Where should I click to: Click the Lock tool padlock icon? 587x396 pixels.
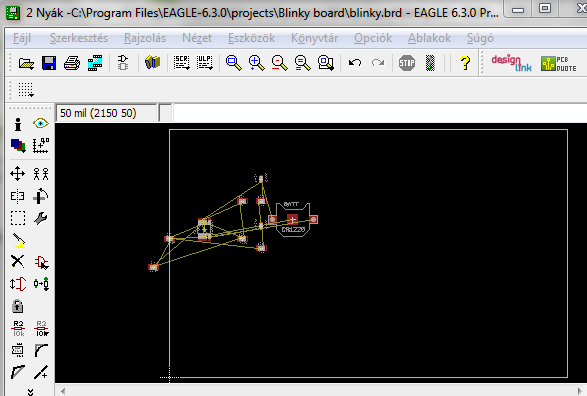pyautogui.click(x=18, y=306)
